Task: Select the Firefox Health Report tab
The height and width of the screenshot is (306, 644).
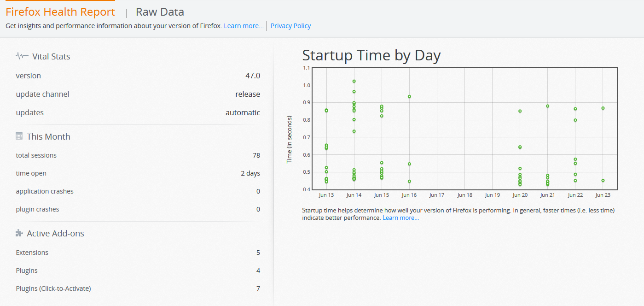Action: (x=60, y=12)
